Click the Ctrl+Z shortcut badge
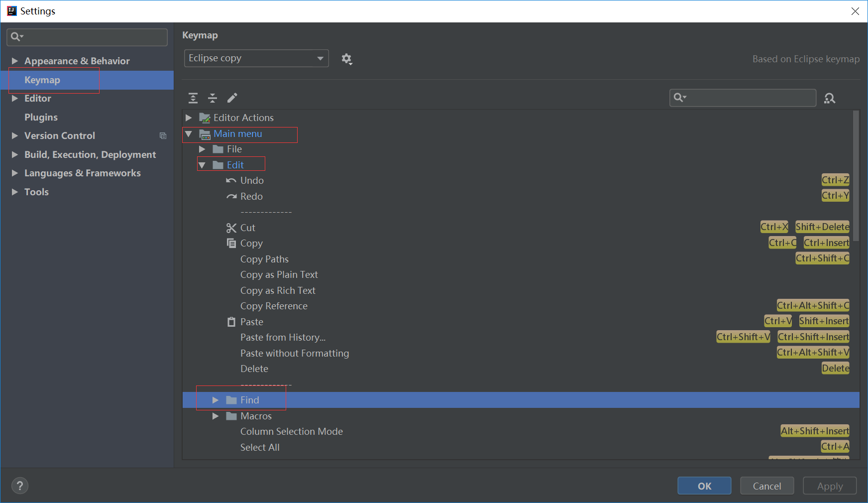The height and width of the screenshot is (503, 868). 835,180
